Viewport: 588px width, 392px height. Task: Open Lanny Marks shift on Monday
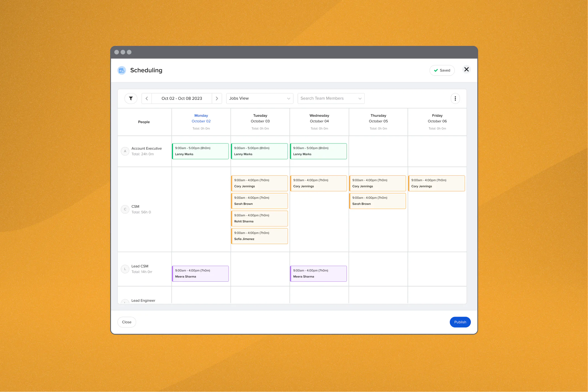(200, 151)
